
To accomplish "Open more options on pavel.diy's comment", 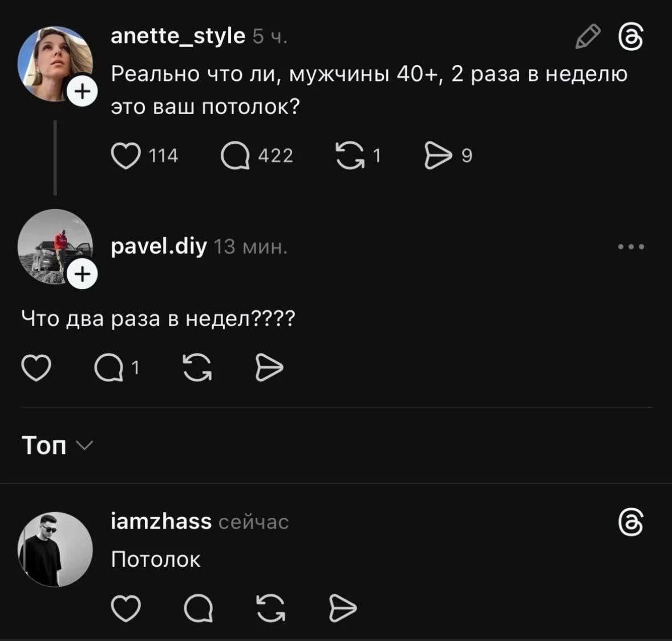I will (x=630, y=245).
